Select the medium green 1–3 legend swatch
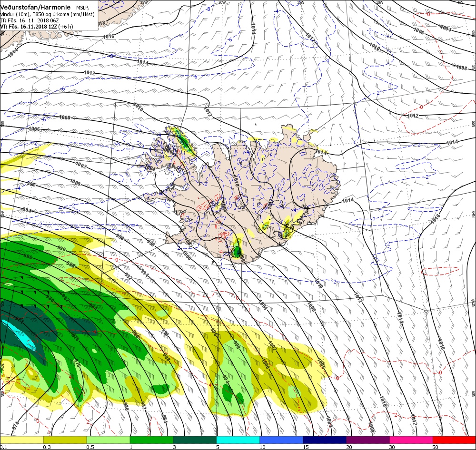 [x=151, y=440]
